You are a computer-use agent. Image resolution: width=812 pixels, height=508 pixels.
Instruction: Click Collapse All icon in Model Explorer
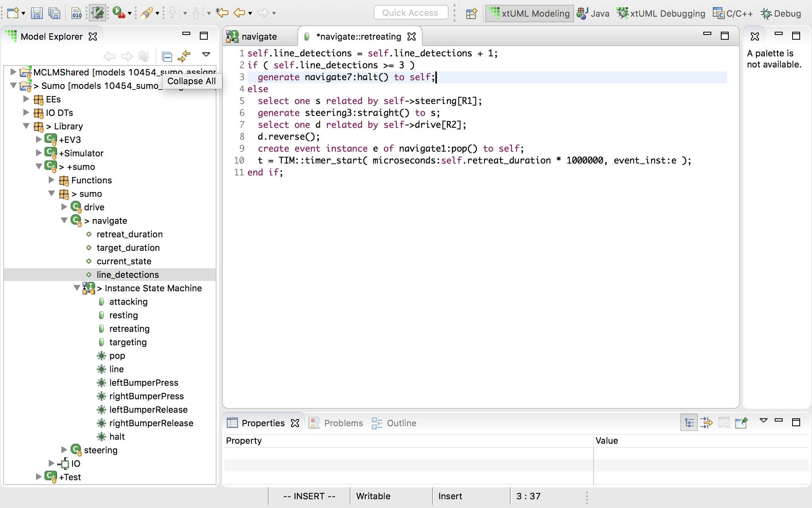(x=167, y=57)
